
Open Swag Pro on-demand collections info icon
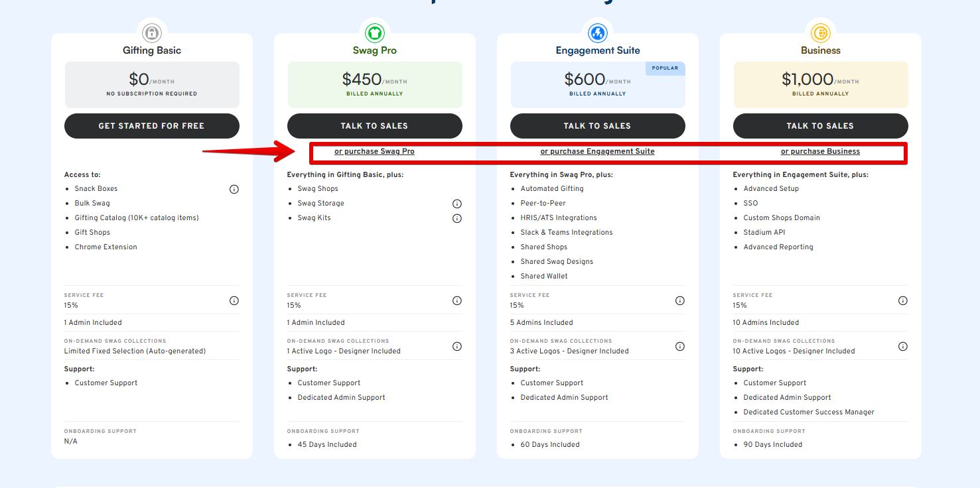[457, 346]
